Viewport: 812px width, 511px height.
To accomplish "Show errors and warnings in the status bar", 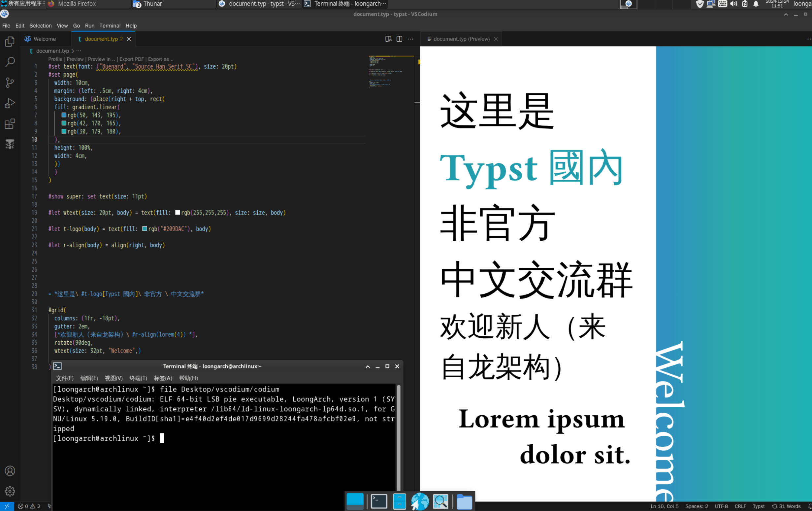I will (x=29, y=506).
